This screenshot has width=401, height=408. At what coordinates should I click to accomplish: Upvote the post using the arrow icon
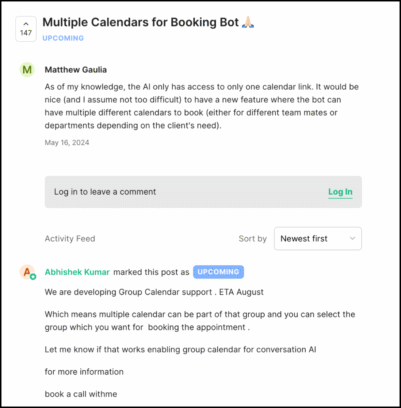pyautogui.click(x=26, y=24)
